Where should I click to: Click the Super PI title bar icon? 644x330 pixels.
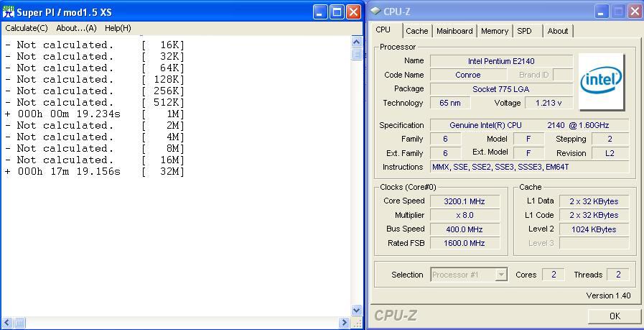8,12
